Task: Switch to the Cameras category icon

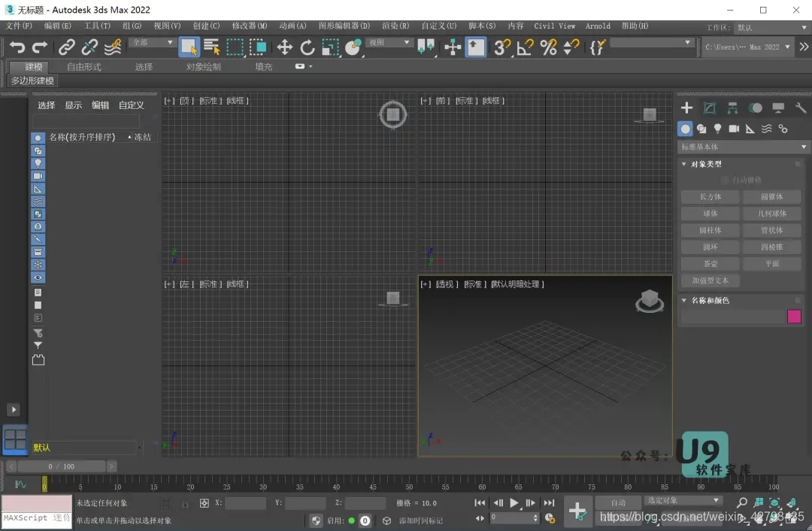Action: 734,129
